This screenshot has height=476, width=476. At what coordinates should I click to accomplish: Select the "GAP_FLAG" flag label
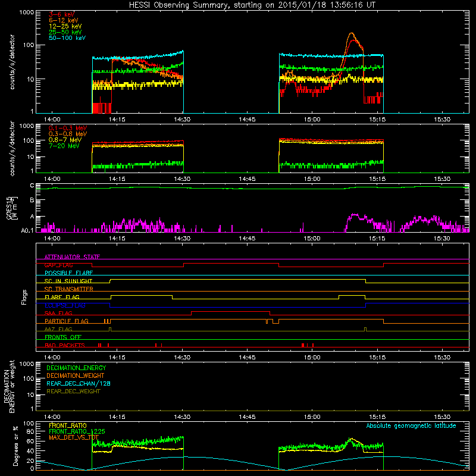coord(59,265)
